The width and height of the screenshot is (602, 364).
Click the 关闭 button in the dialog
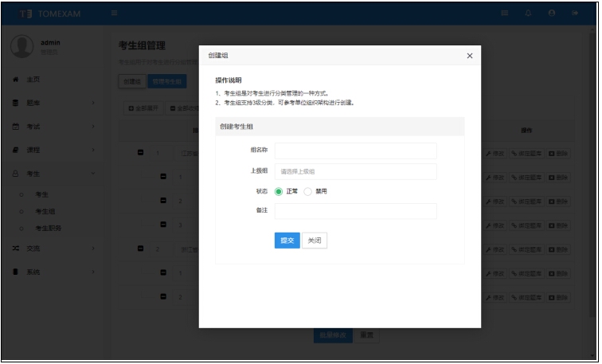tap(315, 241)
